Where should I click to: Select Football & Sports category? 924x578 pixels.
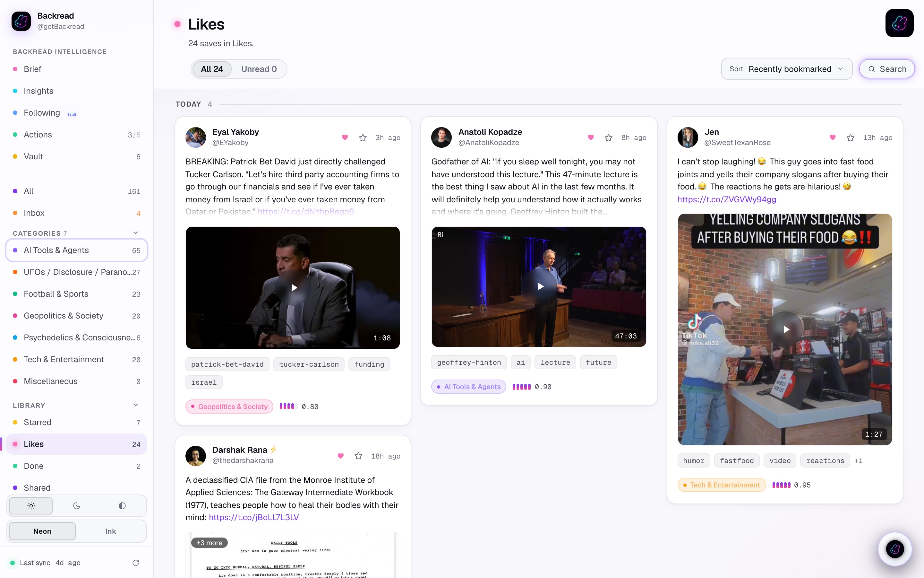click(76, 294)
